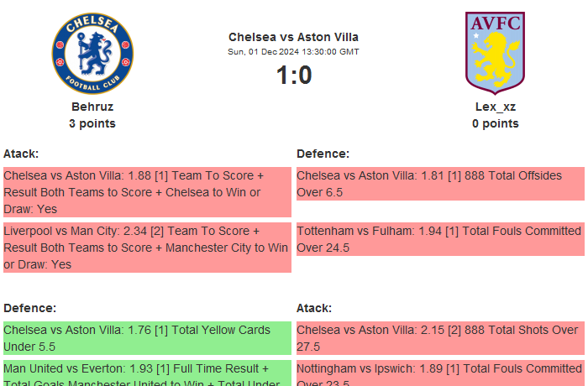This screenshot has width=588, height=386.
Task: Click the Aston Villa AVFC crest
Action: coord(496,50)
